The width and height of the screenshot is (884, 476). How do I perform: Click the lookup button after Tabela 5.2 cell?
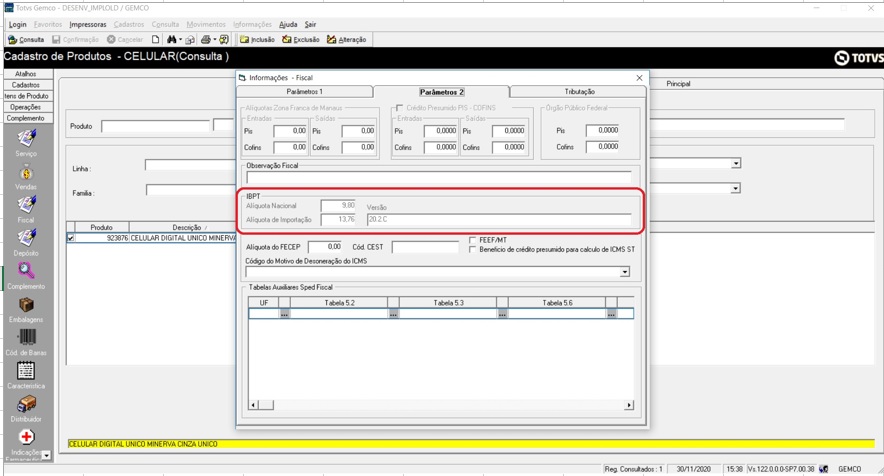pos(394,314)
